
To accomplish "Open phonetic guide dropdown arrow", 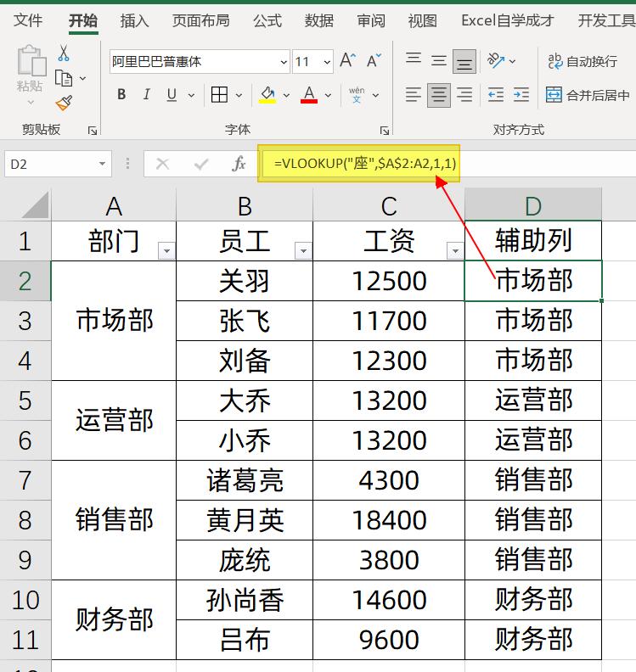I will click(x=375, y=95).
